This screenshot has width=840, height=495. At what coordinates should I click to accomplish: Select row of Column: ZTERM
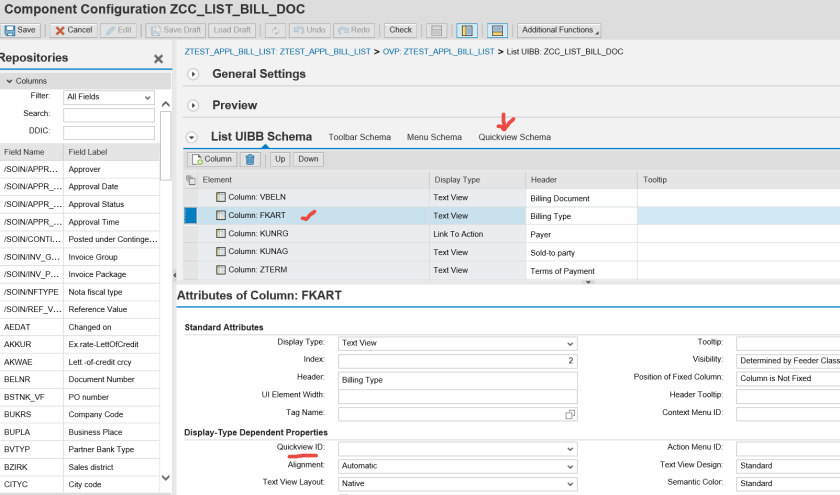[190, 270]
